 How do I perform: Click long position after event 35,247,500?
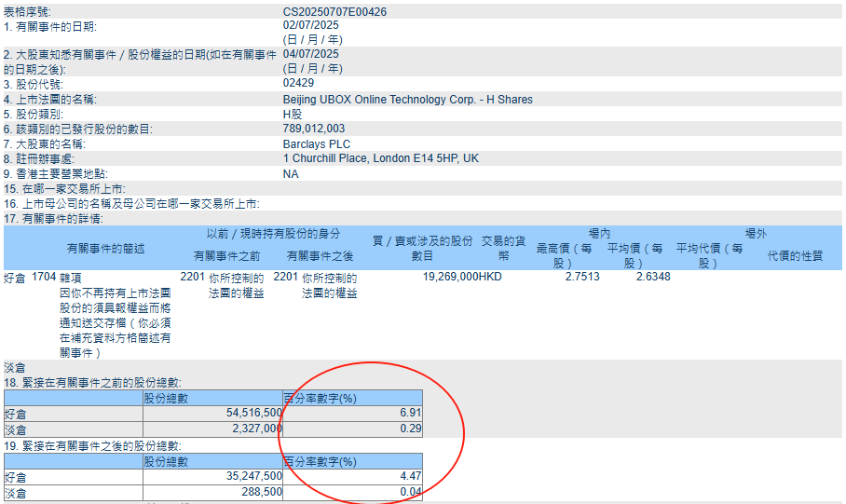(x=254, y=476)
